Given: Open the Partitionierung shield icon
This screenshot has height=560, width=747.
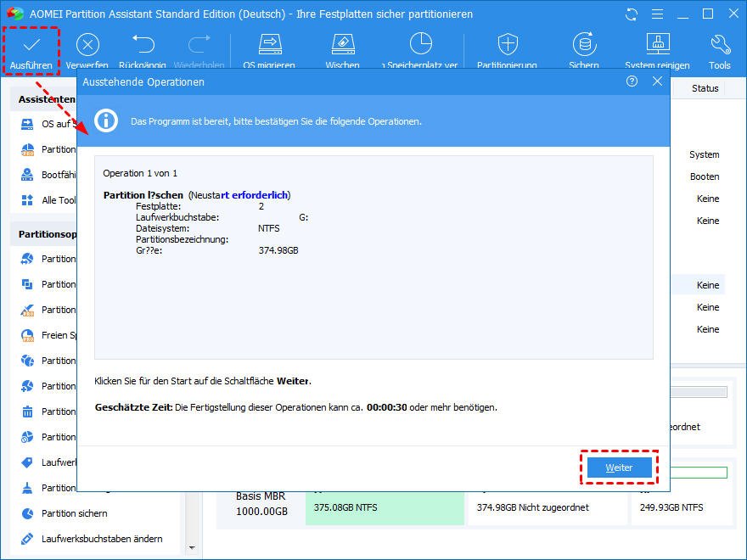Looking at the screenshot, I should (x=507, y=45).
